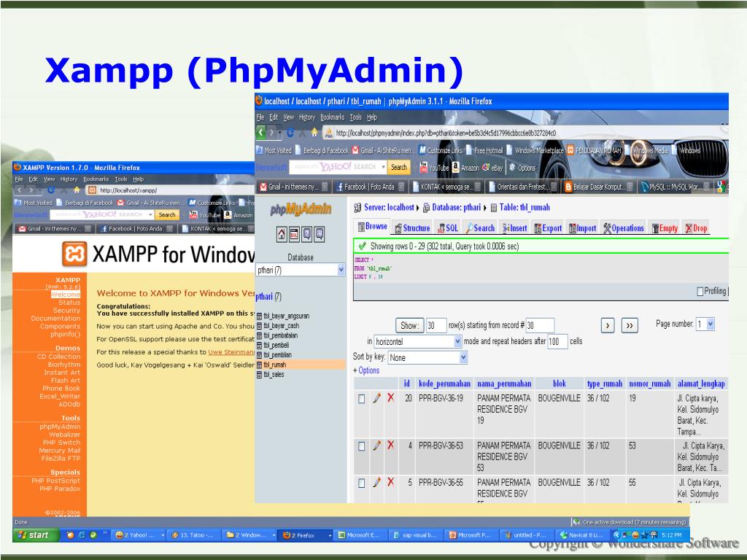This screenshot has width=747, height=560.
Task: Open the Operations tab
Action: [623, 228]
